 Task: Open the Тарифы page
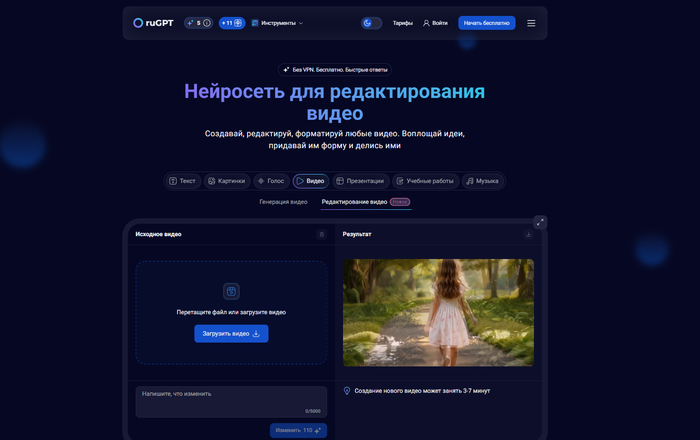click(x=402, y=23)
